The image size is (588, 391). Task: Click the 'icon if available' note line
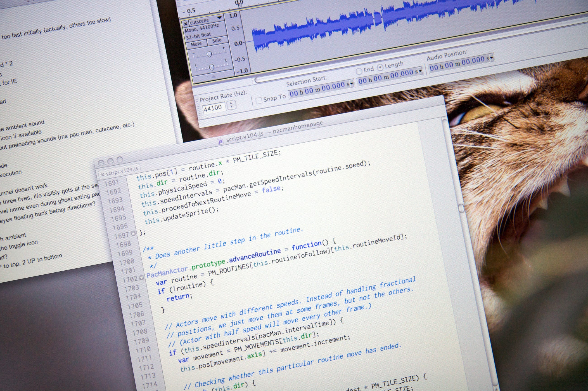[x=21, y=135]
